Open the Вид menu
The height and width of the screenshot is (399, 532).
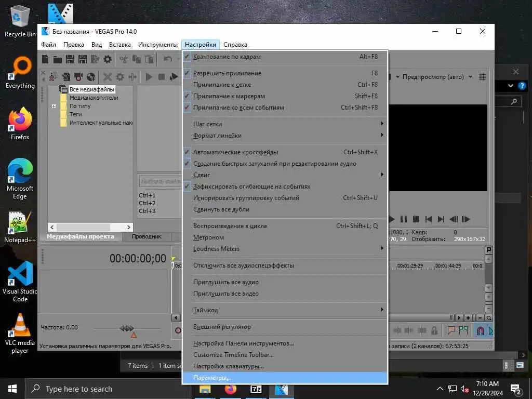click(x=97, y=45)
